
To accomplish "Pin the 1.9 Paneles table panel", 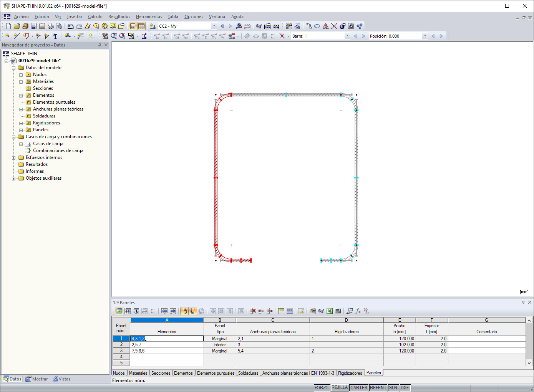I will point(523,303).
